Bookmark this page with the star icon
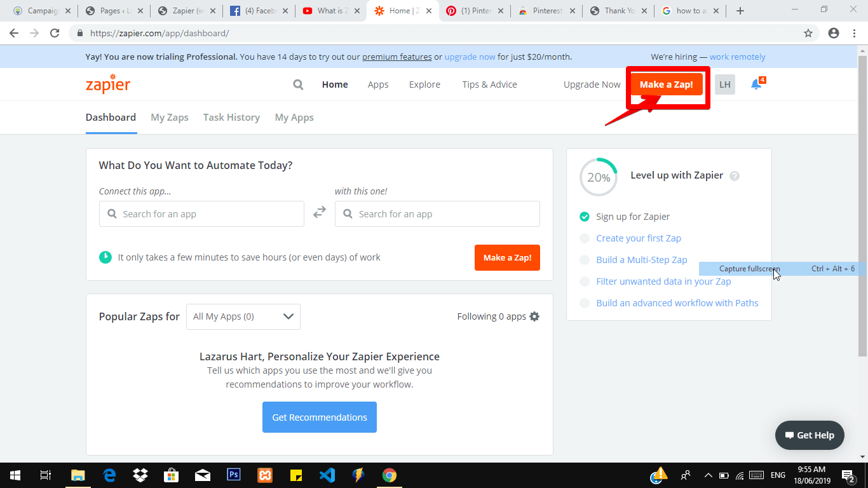The image size is (868, 488). 808,33
